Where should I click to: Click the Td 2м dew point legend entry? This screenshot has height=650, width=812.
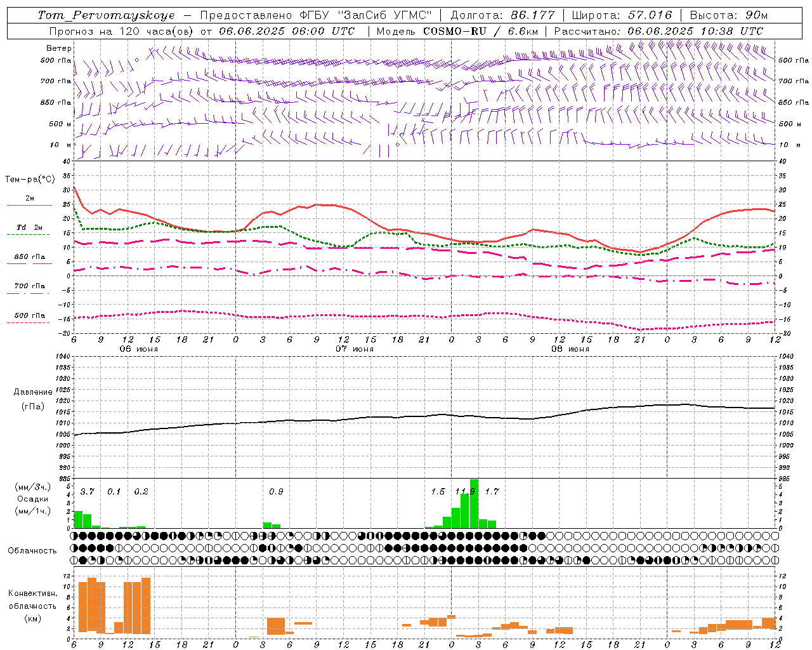click(29, 227)
